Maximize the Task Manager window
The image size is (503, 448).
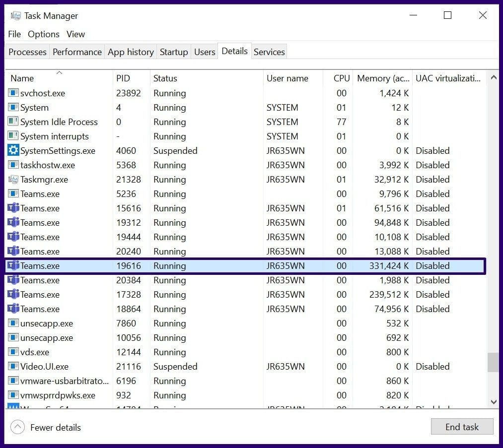tap(447, 15)
